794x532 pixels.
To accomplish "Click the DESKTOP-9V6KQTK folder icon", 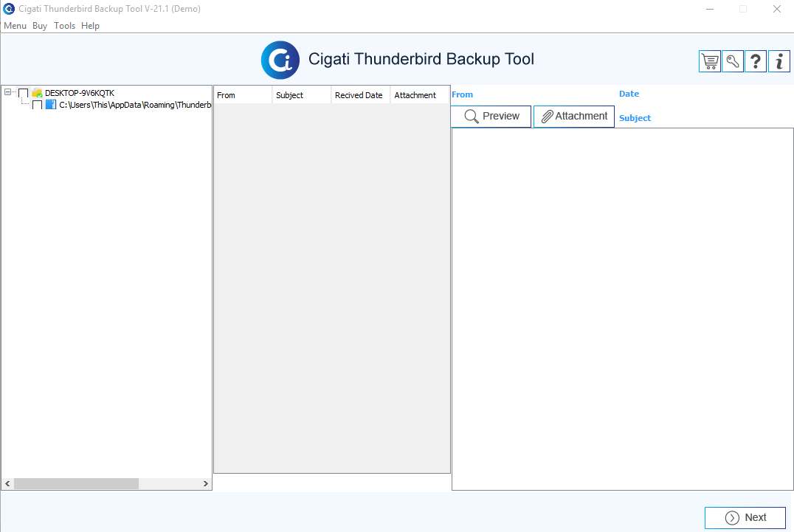I will [x=37, y=93].
